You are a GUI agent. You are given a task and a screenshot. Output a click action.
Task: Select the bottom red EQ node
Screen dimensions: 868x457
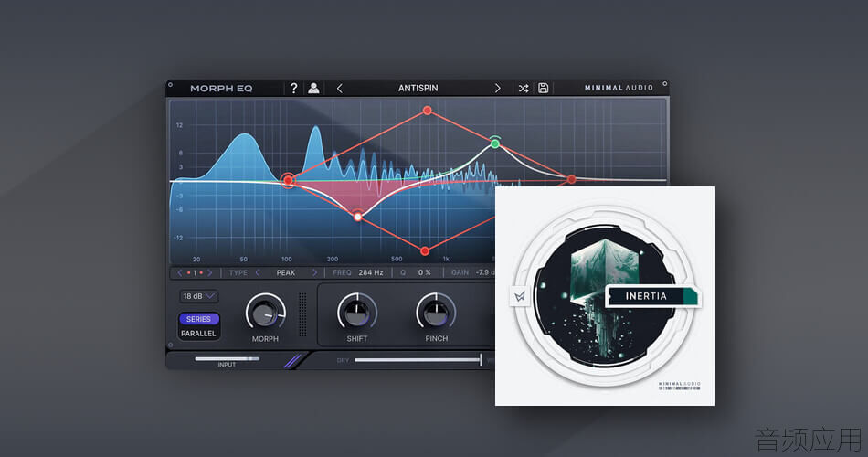click(425, 251)
